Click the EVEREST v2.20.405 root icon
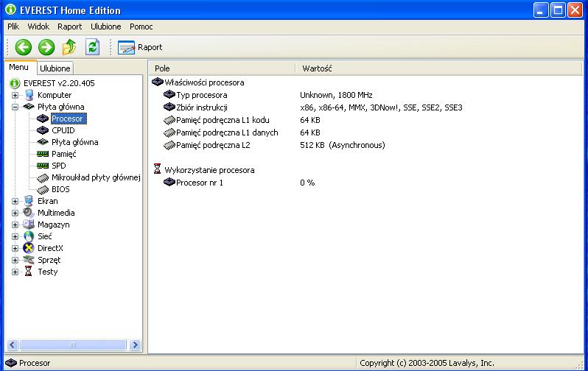588x371 pixels. [15, 83]
